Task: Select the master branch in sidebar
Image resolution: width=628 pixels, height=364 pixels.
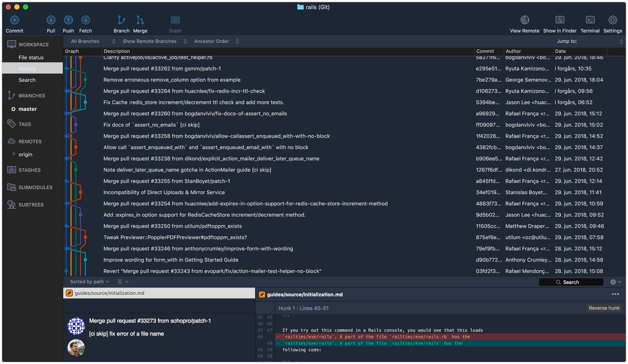Action: pos(28,109)
